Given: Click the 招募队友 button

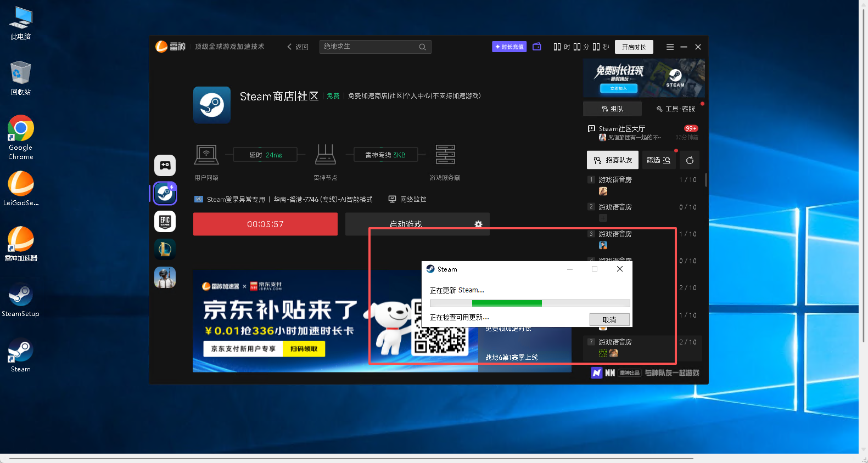Looking at the screenshot, I should [x=613, y=160].
